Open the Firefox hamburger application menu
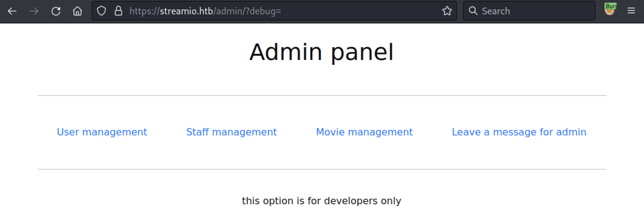Screen dimensions: 644x224 [631, 11]
